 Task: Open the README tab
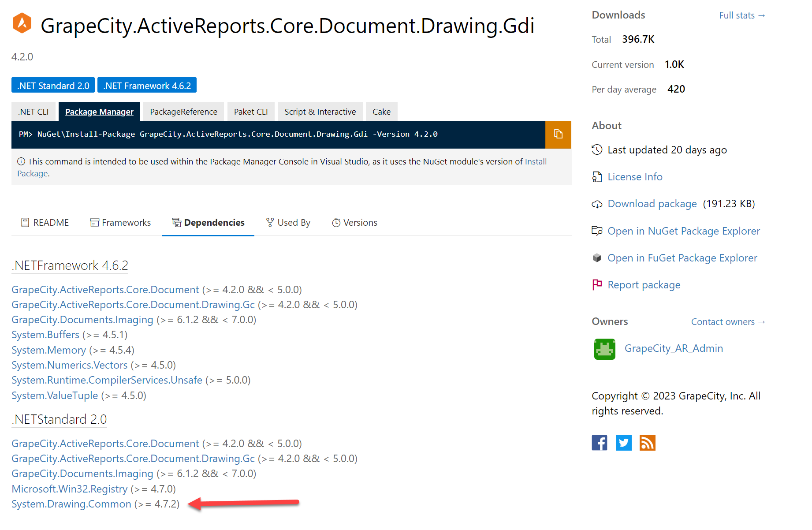pos(45,223)
